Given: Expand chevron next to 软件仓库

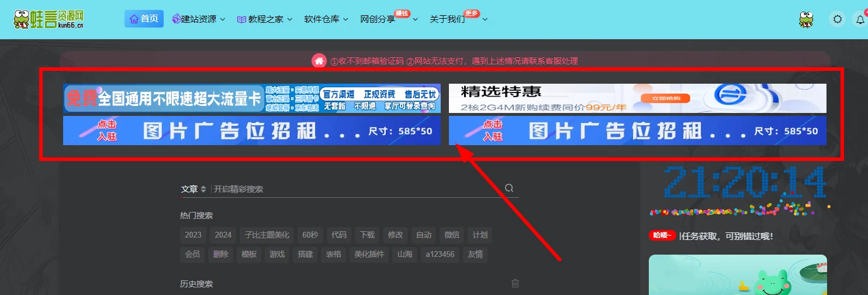Looking at the screenshot, I should [345, 19].
